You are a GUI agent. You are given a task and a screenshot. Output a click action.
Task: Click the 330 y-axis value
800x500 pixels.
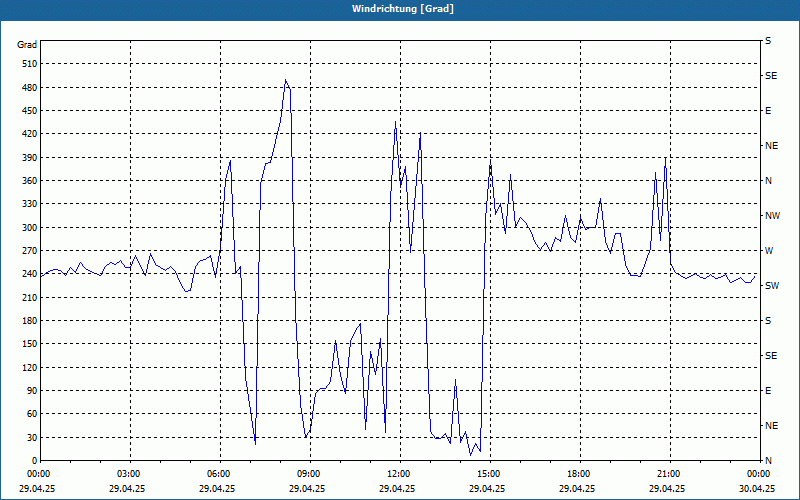tap(30, 204)
